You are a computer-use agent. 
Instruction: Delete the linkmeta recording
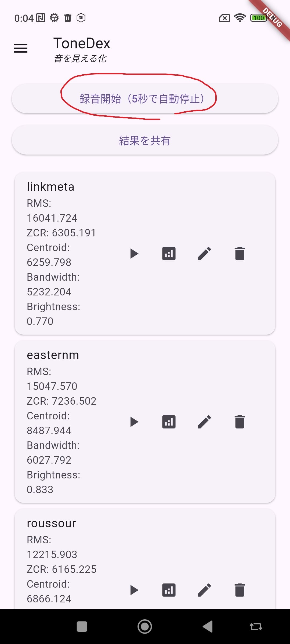240,254
